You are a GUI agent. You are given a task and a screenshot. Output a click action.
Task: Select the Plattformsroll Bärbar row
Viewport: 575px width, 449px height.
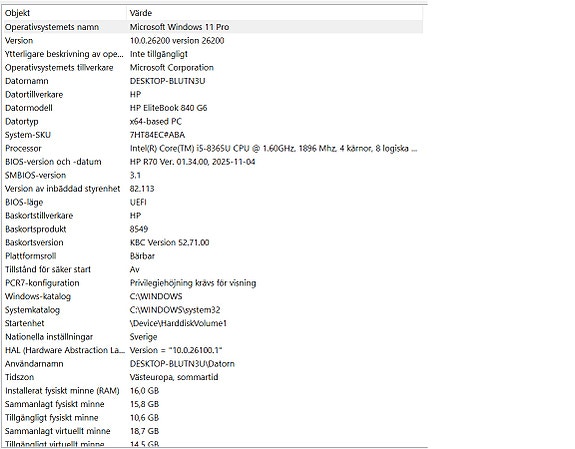click(x=212, y=256)
